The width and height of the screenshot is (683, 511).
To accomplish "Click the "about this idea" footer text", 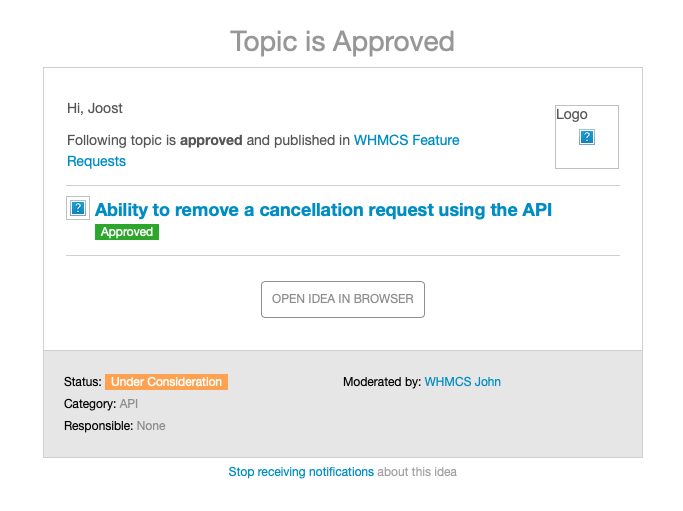I will [x=417, y=472].
